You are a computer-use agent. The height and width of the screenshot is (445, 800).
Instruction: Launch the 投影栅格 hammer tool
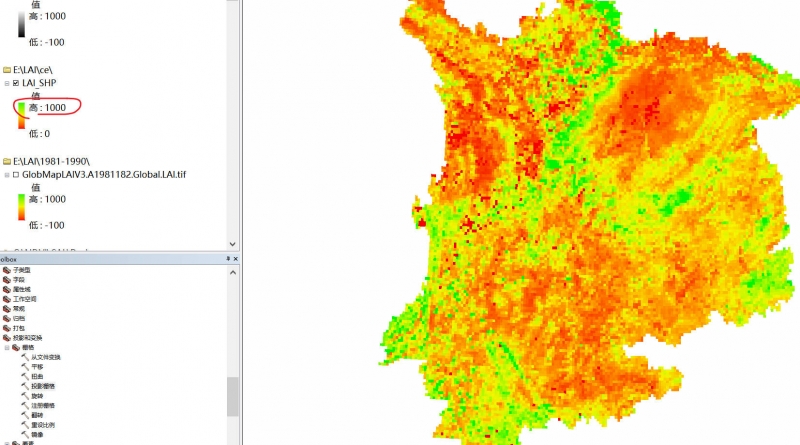point(25,386)
